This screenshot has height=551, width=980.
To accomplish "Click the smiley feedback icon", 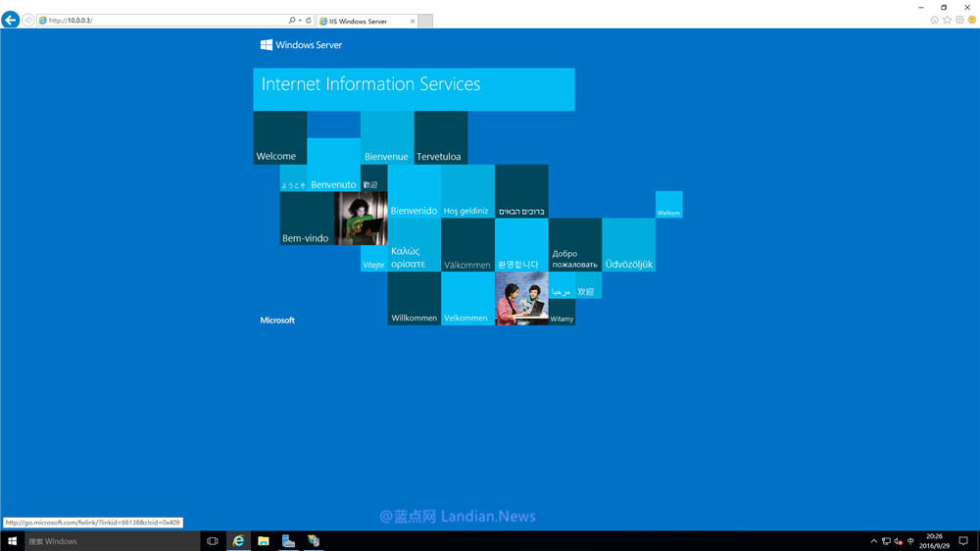I will [972, 20].
